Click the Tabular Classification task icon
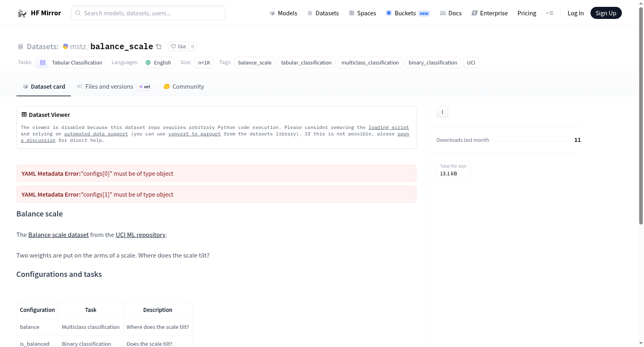 pyautogui.click(x=43, y=62)
